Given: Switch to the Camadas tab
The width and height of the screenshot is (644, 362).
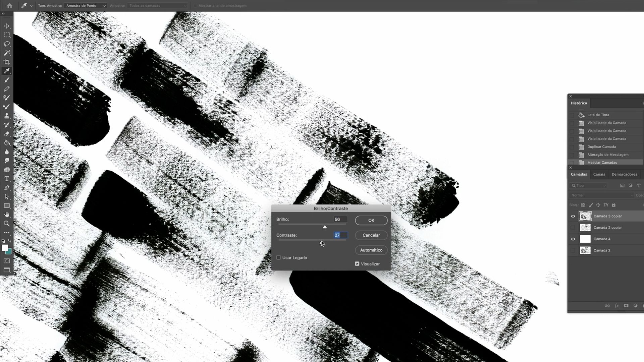Looking at the screenshot, I should click(579, 174).
